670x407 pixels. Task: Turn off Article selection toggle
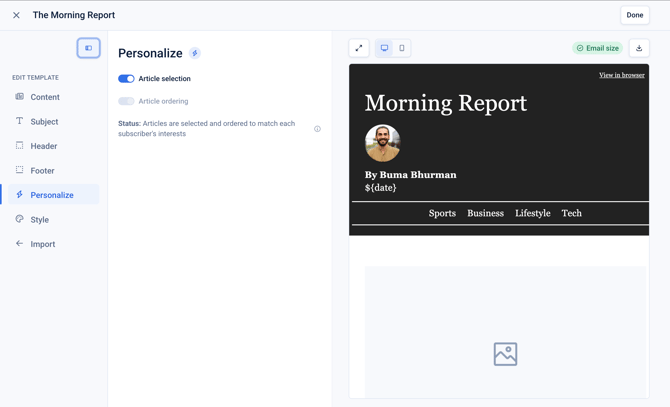coord(126,79)
